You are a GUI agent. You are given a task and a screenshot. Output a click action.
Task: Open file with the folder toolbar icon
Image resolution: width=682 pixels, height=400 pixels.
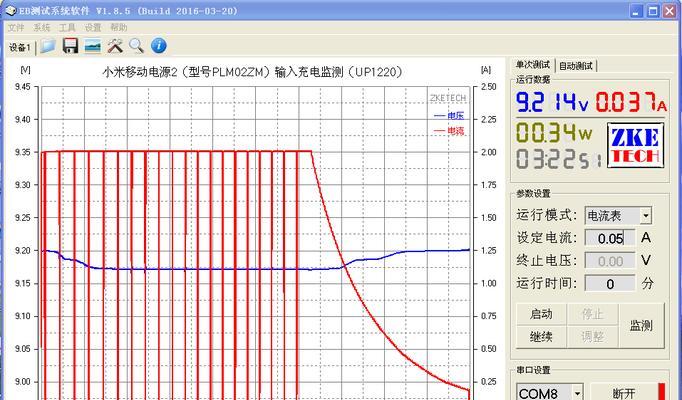coord(48,46)
